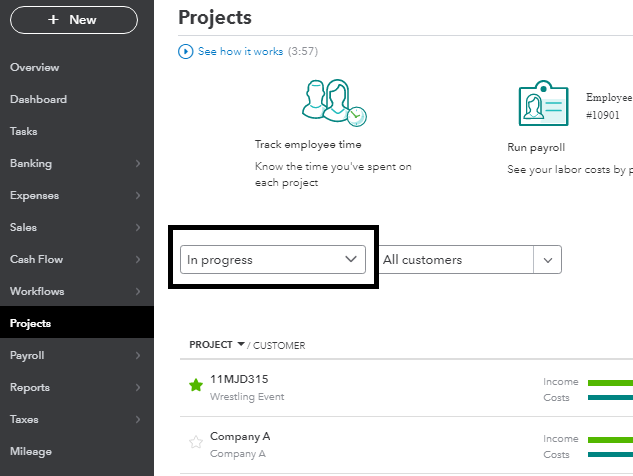Click the plus New button

(x=73, y=20)
